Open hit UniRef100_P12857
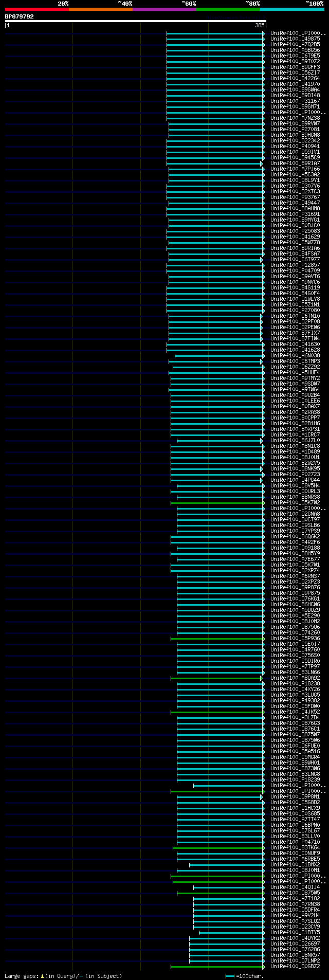The width and height of the screenshot is (329, 980). coord(295,265)
